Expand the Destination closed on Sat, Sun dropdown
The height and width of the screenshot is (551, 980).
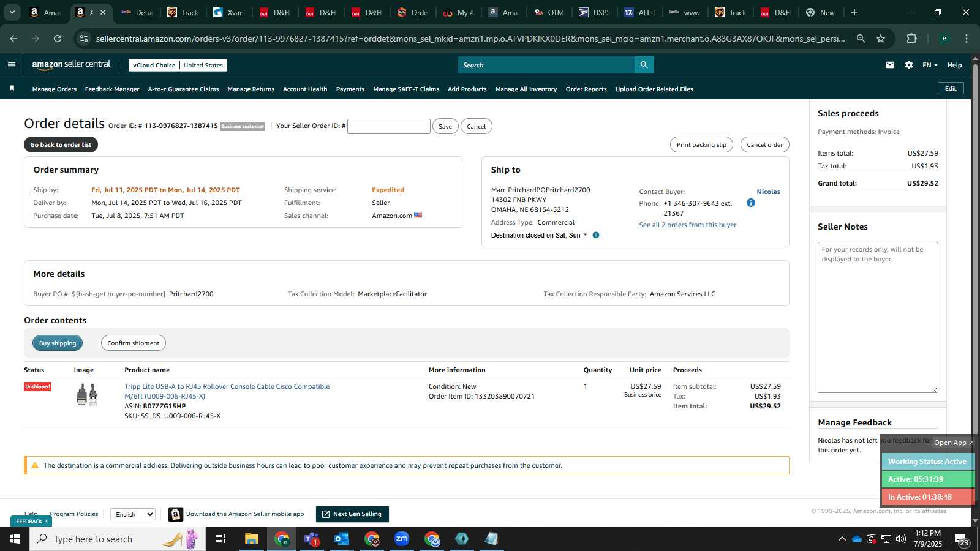click(x=539, y=235)
